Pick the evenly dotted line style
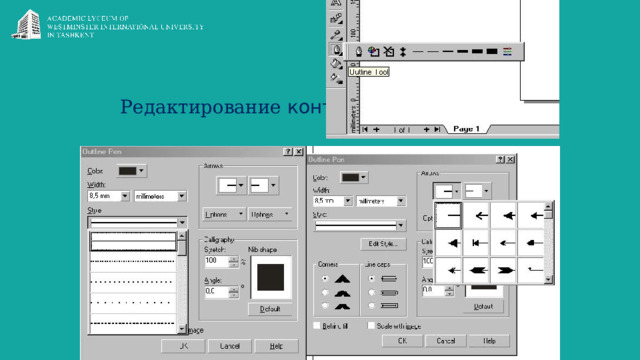This screenshot has height=360, width=640. 133,282
